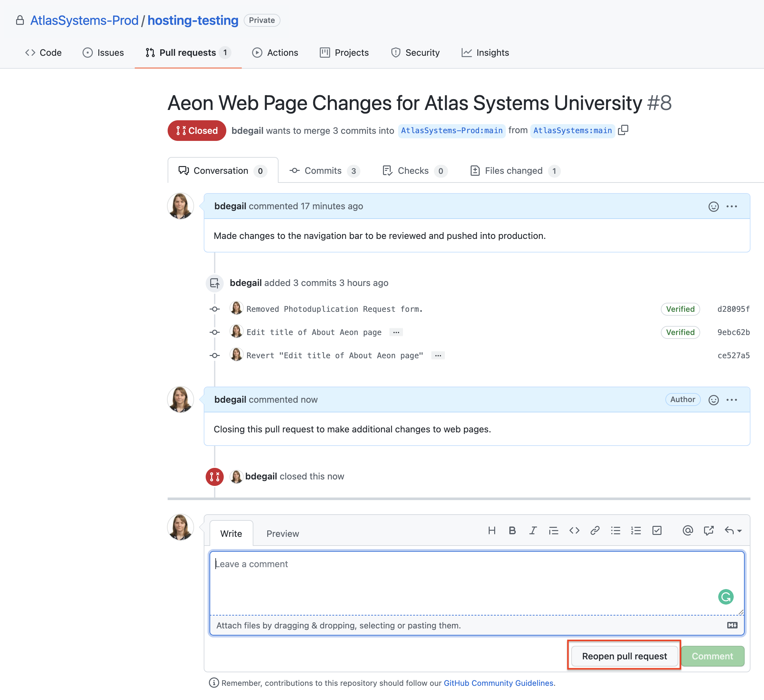Expand the 'Edit title of About Aeon page' commit description
Image resolution: width=764 pixels, height=700 pixels.
pos(396,332)
